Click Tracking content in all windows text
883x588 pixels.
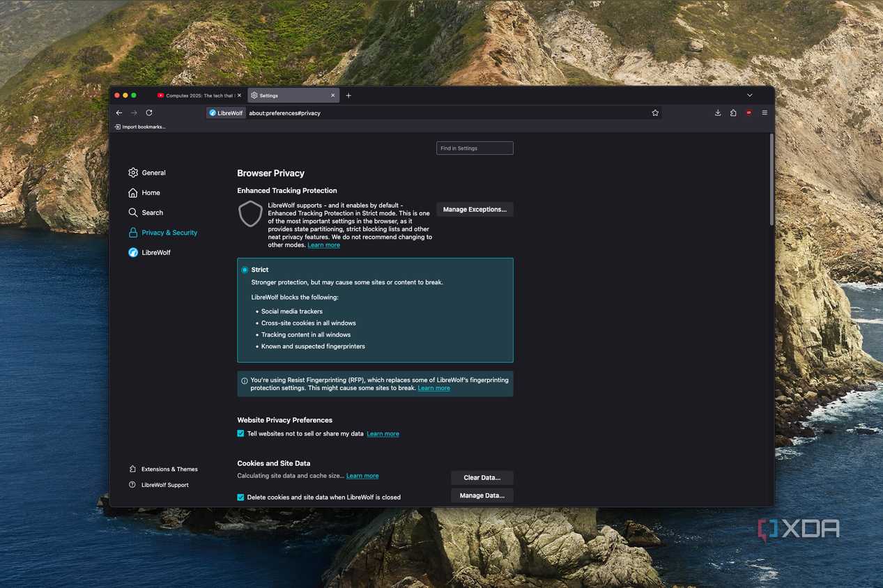(x=306, y=334)
